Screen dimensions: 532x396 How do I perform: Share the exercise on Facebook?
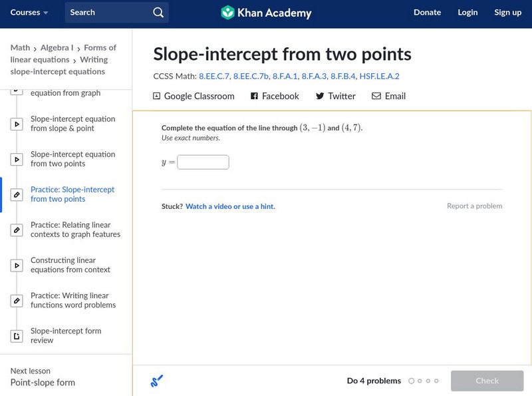coord(275,97)
